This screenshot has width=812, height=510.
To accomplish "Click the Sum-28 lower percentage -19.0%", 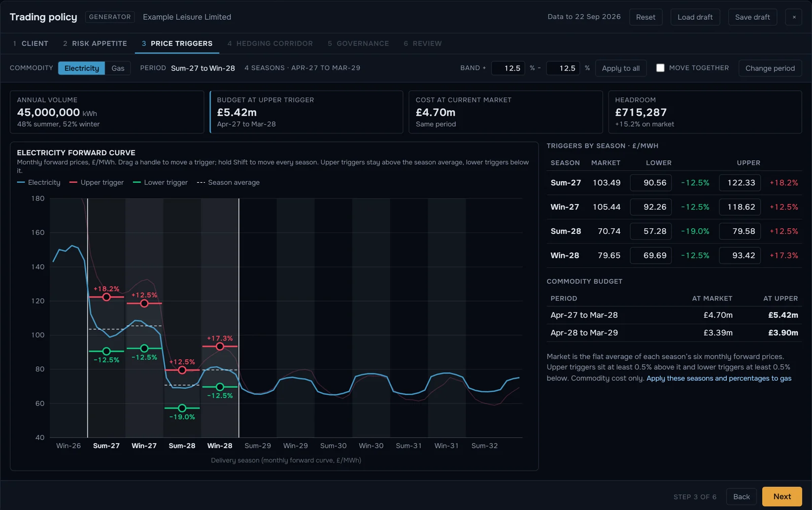I will (x=695, y=231).
